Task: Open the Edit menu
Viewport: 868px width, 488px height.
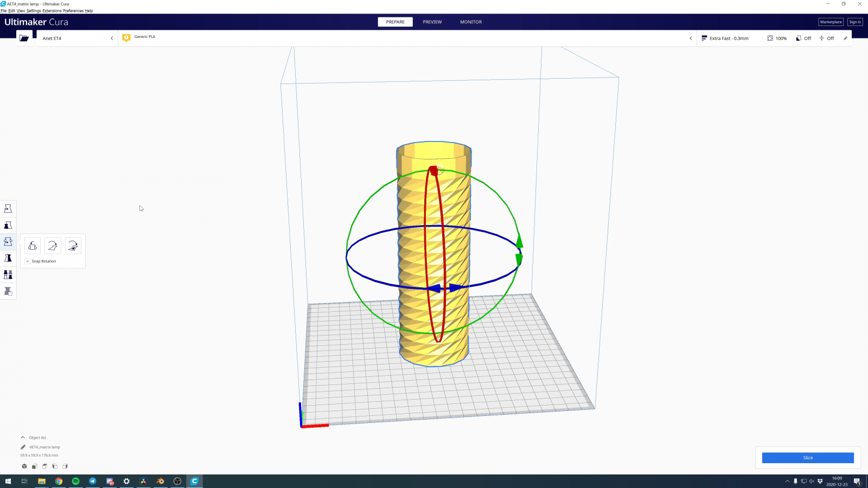Action: [12, 11]
